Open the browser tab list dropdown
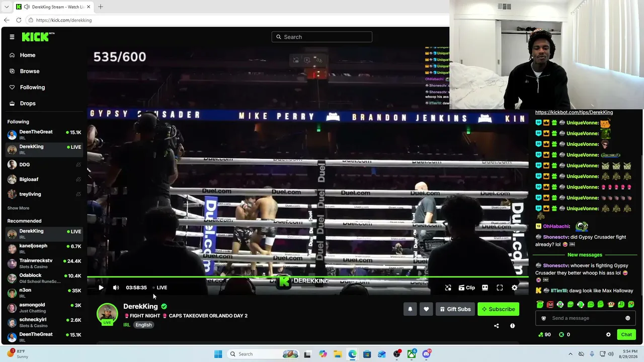The image size is (644, 362). [x=6, y=7]
